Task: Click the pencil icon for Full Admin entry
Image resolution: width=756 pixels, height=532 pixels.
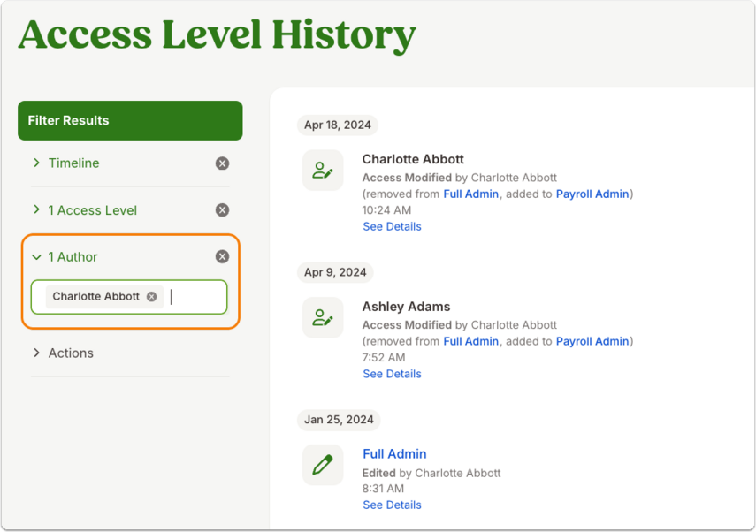Action: click(x=323, y=465)
